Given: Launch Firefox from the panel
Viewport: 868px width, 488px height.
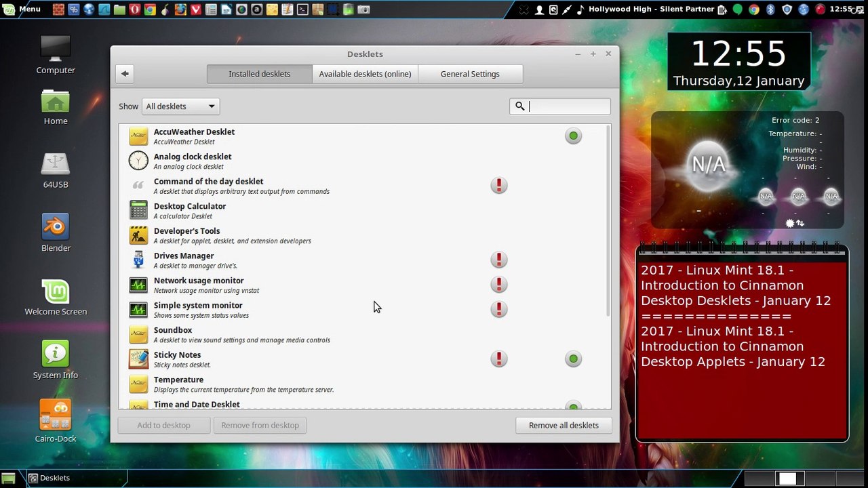Looking at the screenshot, I should click(x=180, y=9).
